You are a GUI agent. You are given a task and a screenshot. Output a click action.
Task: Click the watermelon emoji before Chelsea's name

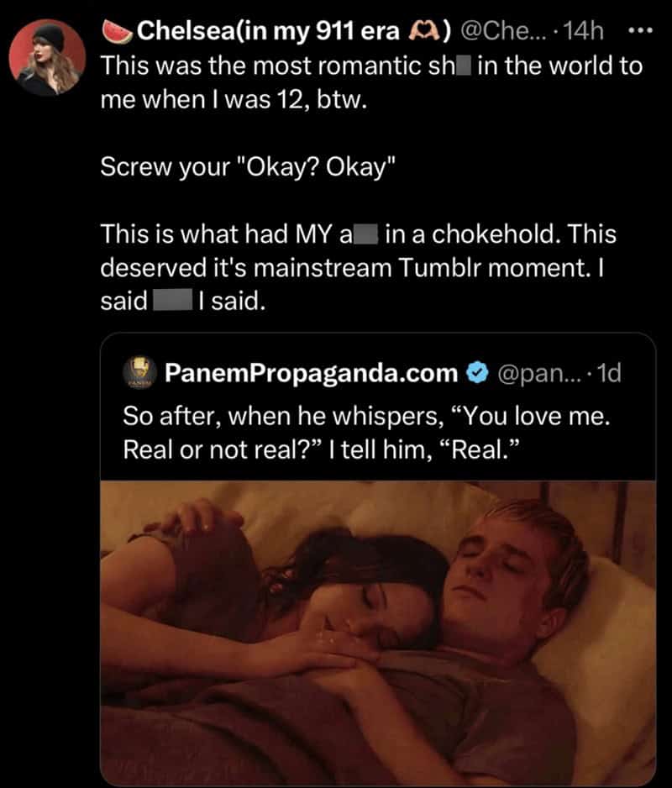click(116, 32)
